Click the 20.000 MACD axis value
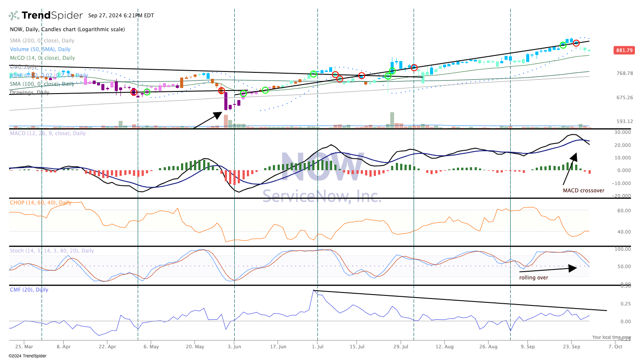644x360 pixels. (x=623, y=145)
